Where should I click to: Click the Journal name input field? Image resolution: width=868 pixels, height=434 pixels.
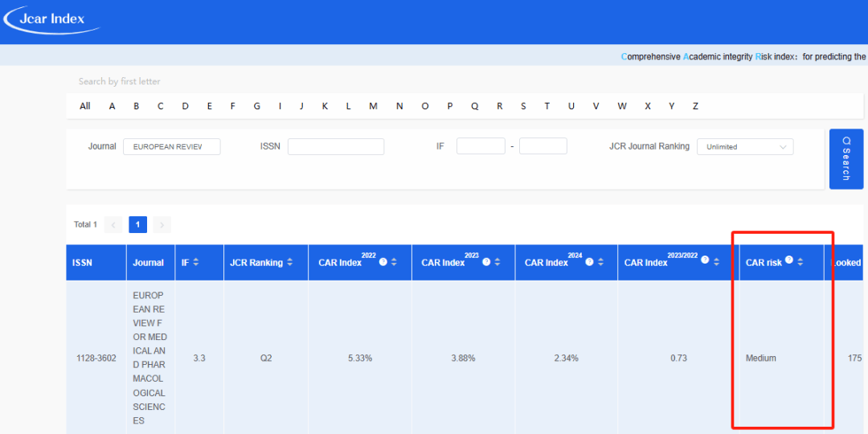171,147
